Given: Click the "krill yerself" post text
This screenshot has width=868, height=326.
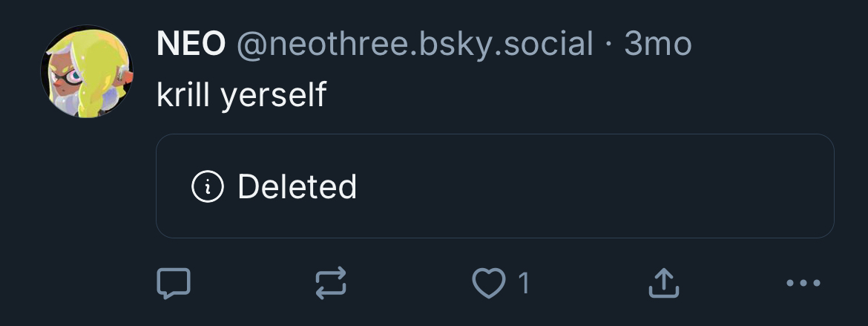Looking at the screenshot, I should (x=241, y=95).
